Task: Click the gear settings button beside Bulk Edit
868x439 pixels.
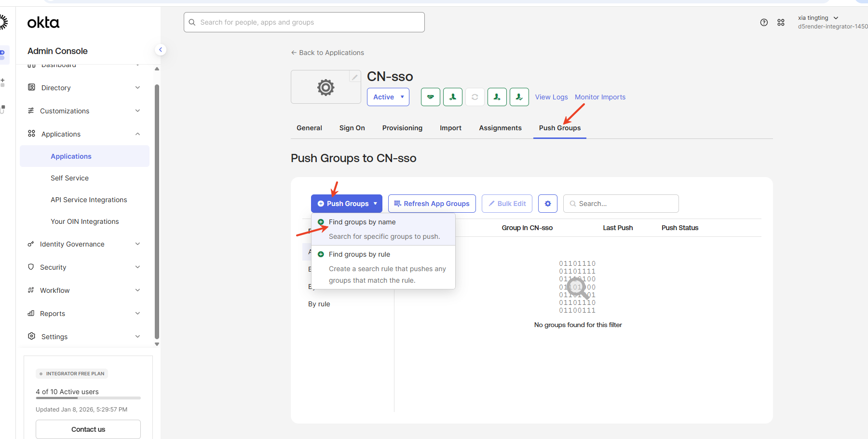Action: 547,204
